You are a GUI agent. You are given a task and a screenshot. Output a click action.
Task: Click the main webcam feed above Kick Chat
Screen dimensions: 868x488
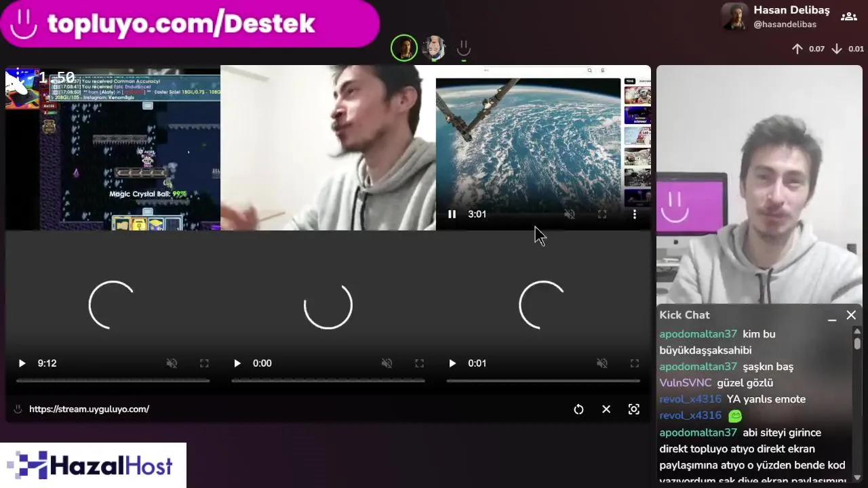click(x=759, y=184)
